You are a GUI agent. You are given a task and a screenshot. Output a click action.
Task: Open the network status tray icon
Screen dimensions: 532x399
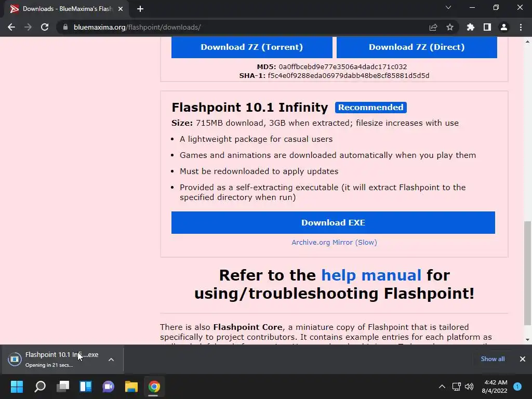(x=456, y=387)
